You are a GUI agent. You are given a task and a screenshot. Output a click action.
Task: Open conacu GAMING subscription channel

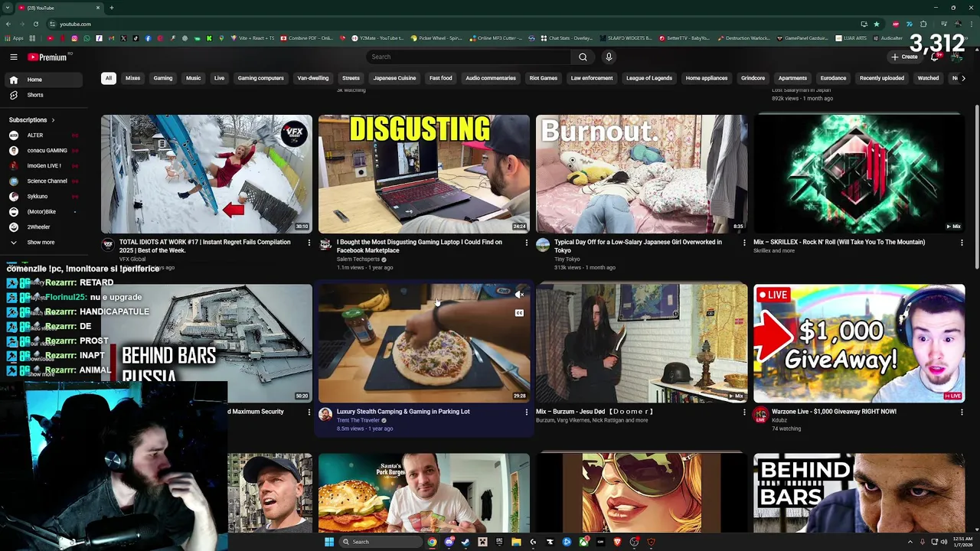click(x=43, y=151)
